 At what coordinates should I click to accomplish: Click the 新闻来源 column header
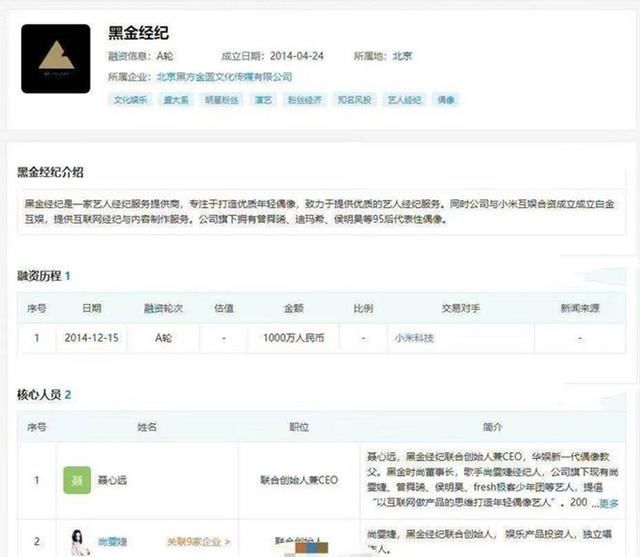coord(580,308)
